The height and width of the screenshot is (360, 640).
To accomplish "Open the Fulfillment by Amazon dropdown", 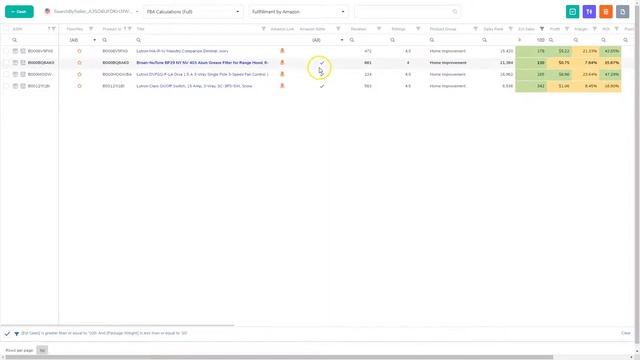I will click(298, 12).
